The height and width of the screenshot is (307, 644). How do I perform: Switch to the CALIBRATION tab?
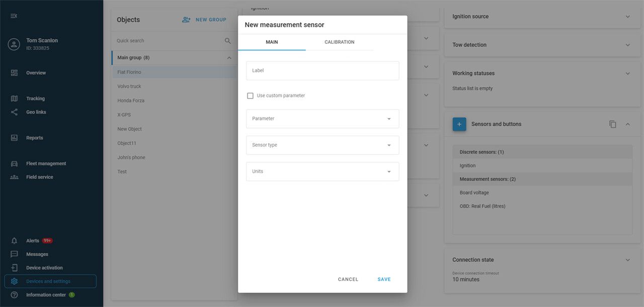[339, 42]
